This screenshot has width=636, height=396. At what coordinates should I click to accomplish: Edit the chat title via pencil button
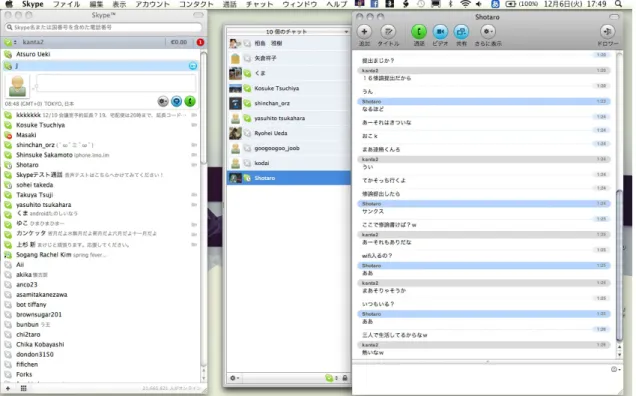pyautogui.click(x=388, y=32)
